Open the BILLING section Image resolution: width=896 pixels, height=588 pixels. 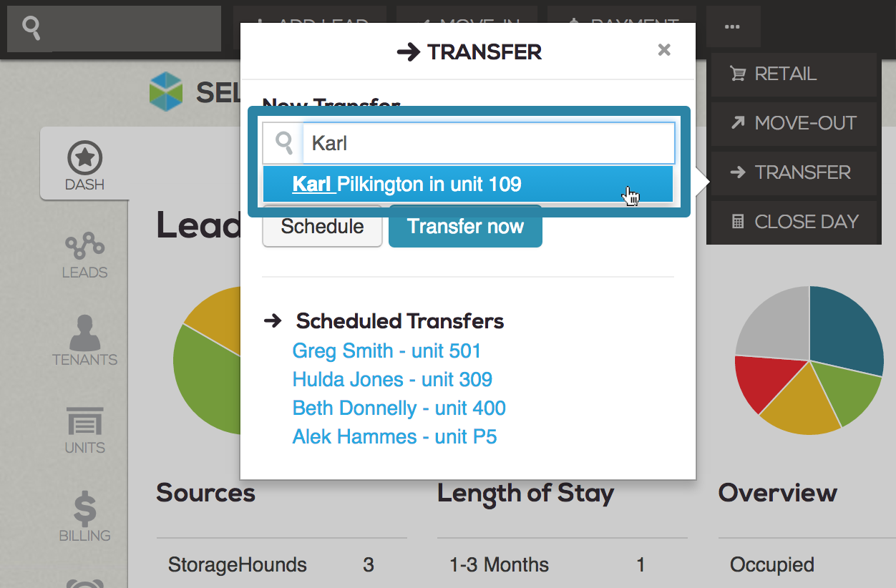coord(84,518)
